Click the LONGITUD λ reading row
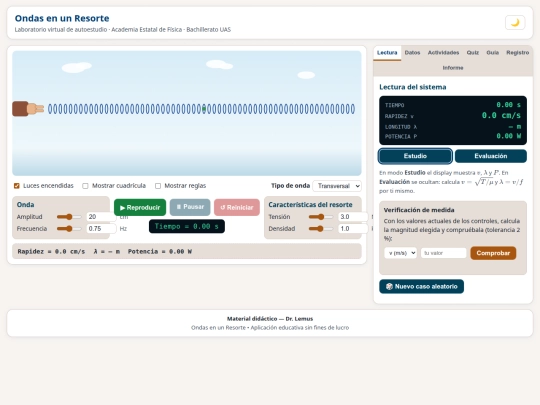Viewport: 540px width, 405px height. [453, 127]
